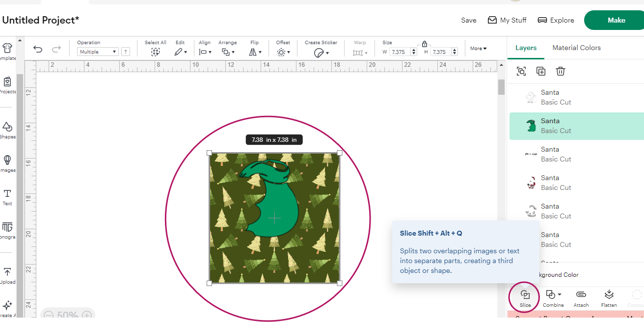
Task: Click the Select All icon
Action: [156, 52]
